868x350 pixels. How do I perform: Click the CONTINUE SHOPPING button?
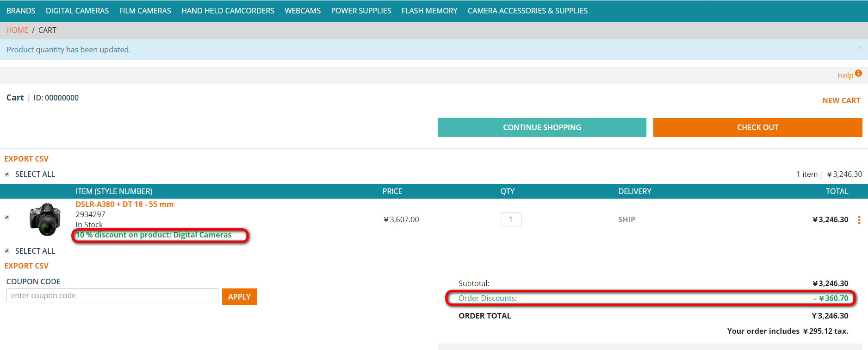tap(542, 127)
